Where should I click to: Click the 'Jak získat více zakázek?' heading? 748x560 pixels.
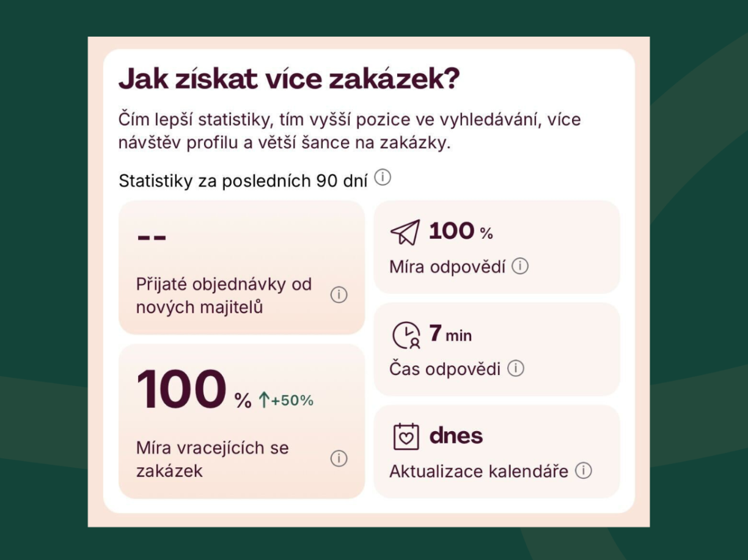288,79
